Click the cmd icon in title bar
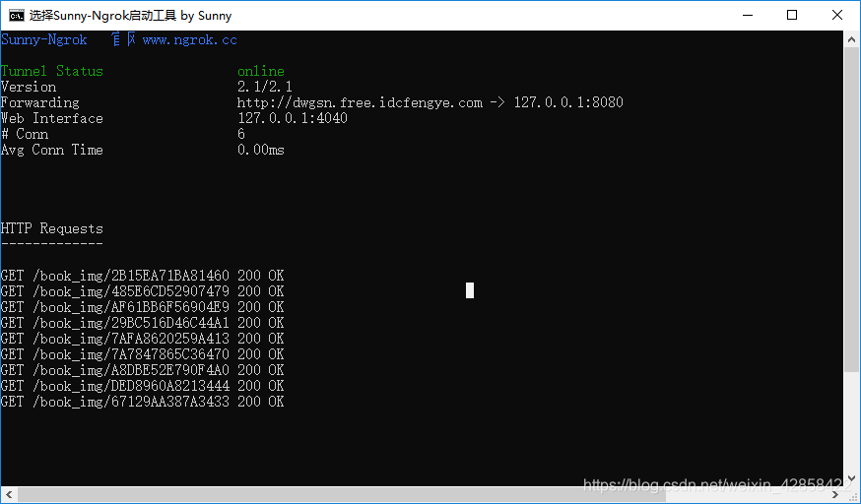The height and width of the screenshot is (504, 861). [17, 16]
